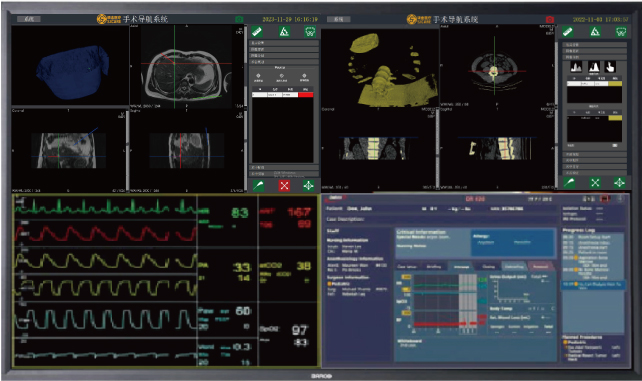This screenshot has height=381, width=642.
Task: Click the triangle angle tool in left navigation panel
Action: tap(284, 32)
